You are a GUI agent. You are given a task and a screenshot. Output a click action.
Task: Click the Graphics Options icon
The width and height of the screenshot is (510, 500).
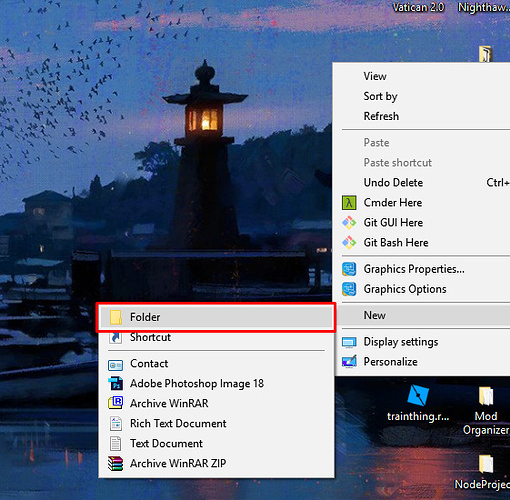click(349, 289)
